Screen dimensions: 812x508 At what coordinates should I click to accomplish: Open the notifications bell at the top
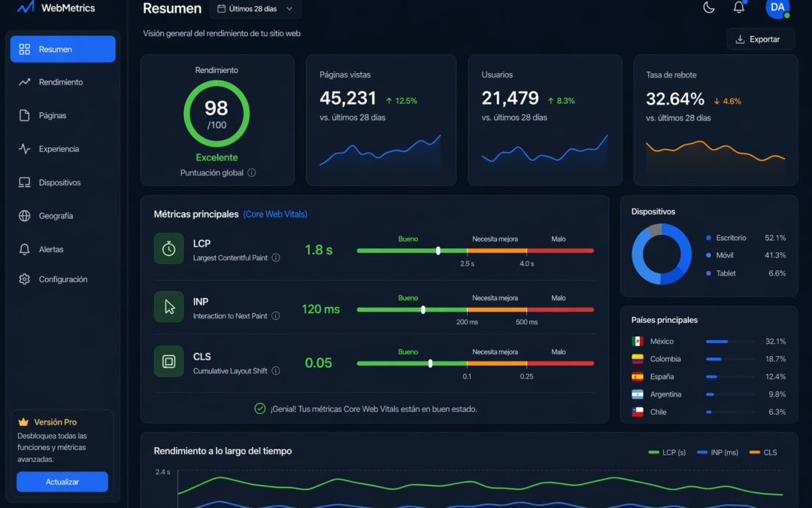pos(738,8)
